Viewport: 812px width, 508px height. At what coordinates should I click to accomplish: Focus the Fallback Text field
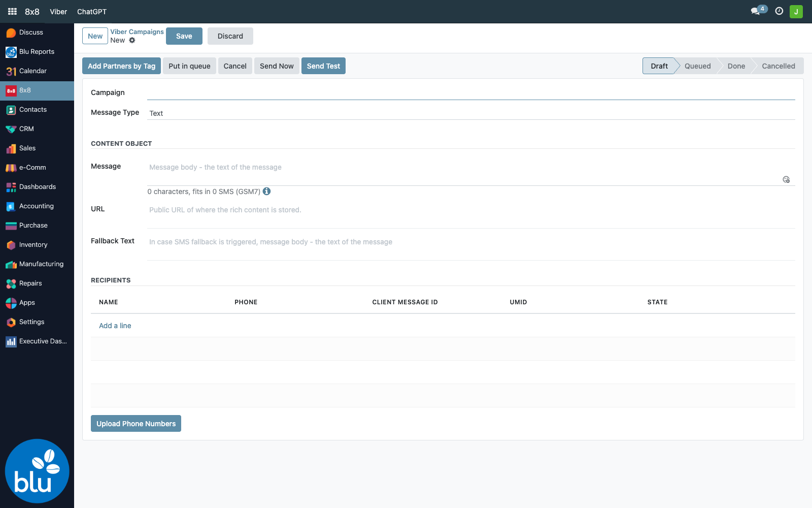[471, 247]
